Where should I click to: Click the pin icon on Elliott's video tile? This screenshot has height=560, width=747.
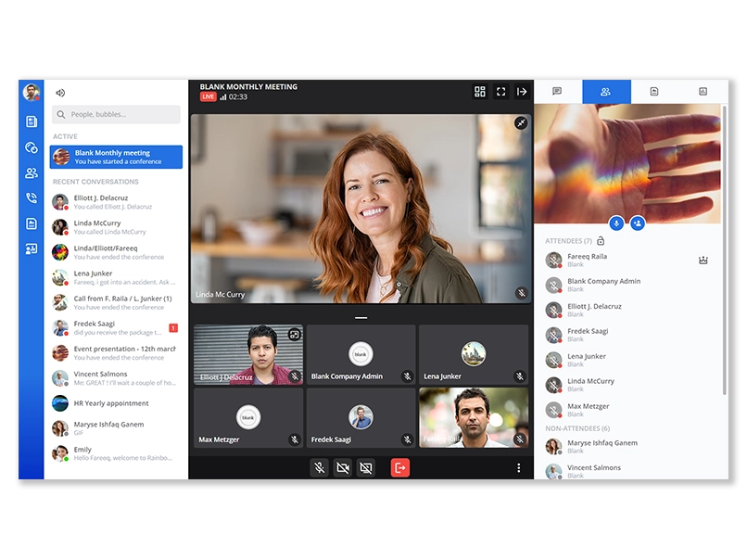[x=295, y=335]
